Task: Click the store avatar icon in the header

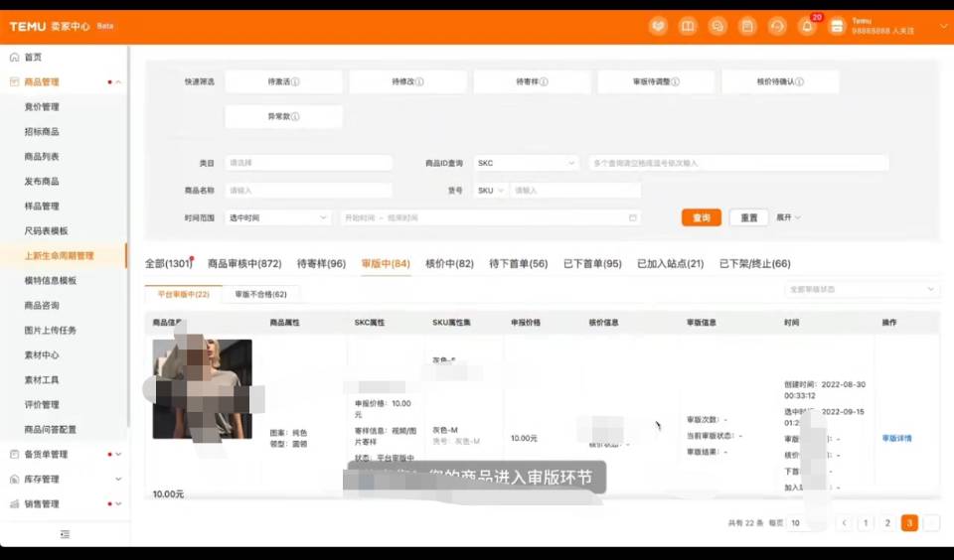Action: (837, 26)
